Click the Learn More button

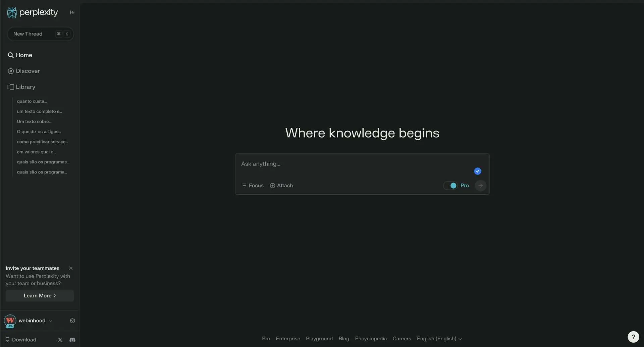pyautogui.click(x=40, y=296)
